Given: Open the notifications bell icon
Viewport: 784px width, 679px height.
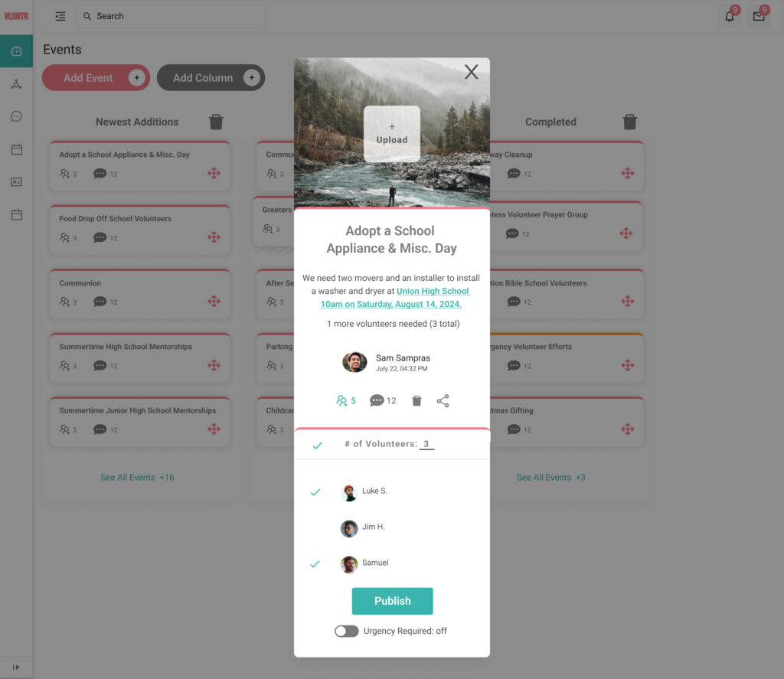Looking at the screenshot, I should (730, 16).
